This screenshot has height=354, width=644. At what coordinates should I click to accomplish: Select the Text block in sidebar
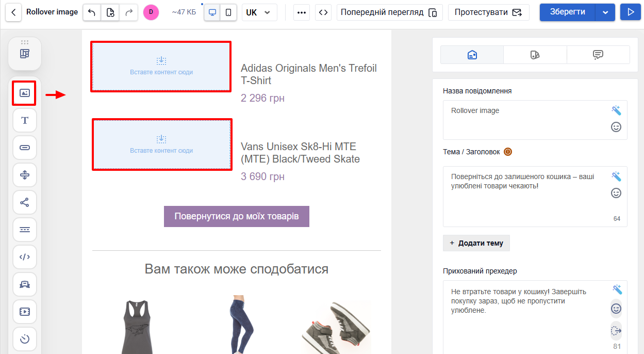[x=25, y=120]
